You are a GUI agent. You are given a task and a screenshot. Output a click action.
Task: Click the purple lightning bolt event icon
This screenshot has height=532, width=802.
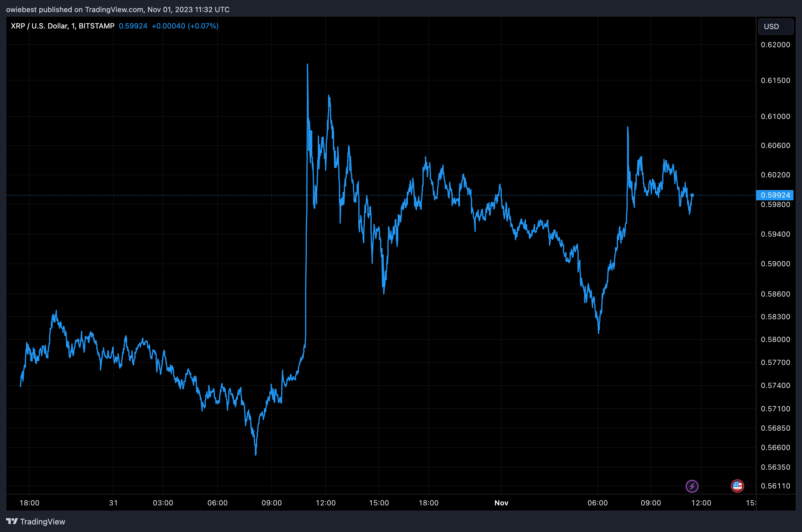(x=692, y=486)
